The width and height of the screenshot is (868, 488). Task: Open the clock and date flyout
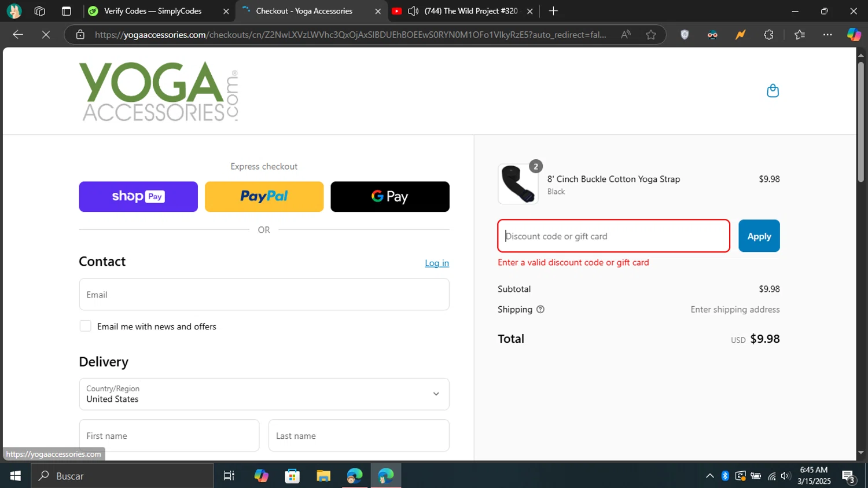pyautogui.click(x=814, y=476)
